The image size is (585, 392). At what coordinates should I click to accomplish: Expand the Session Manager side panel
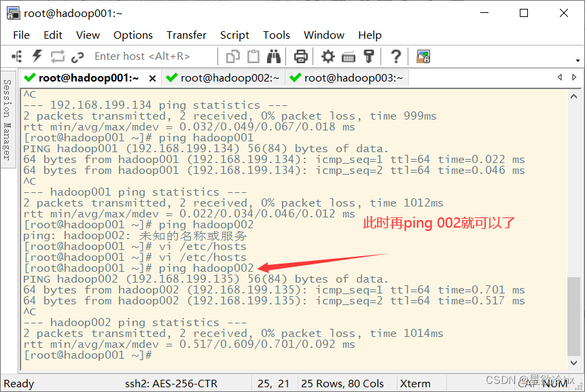pyautogui.click(x=7, y=120)
